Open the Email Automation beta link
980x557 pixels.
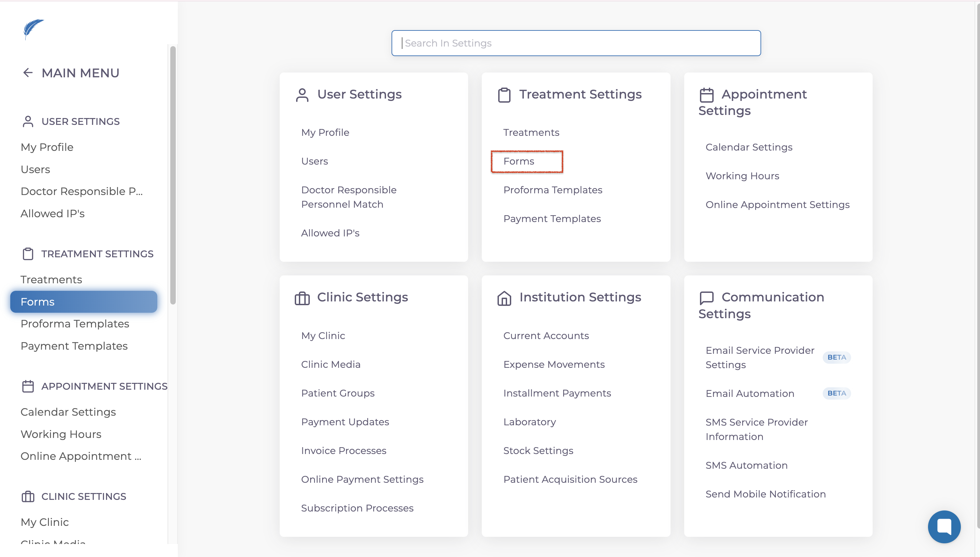tap(750, 393)
